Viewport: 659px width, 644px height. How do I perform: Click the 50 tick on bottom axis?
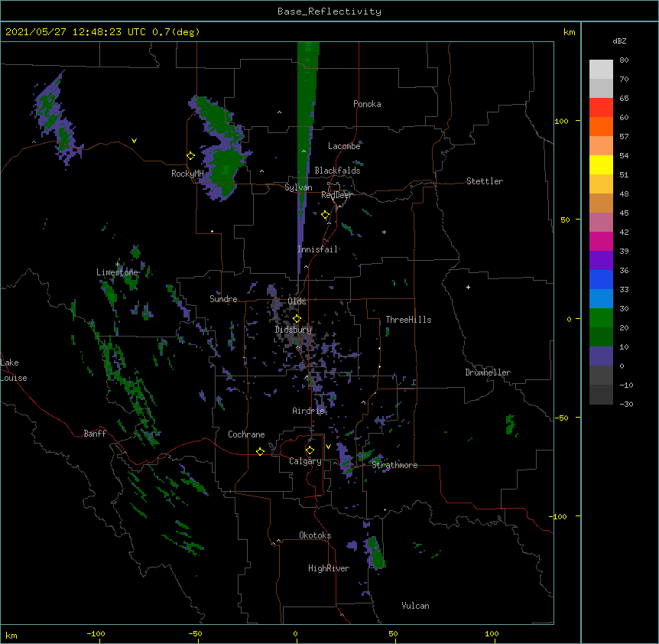click(393, 633)
